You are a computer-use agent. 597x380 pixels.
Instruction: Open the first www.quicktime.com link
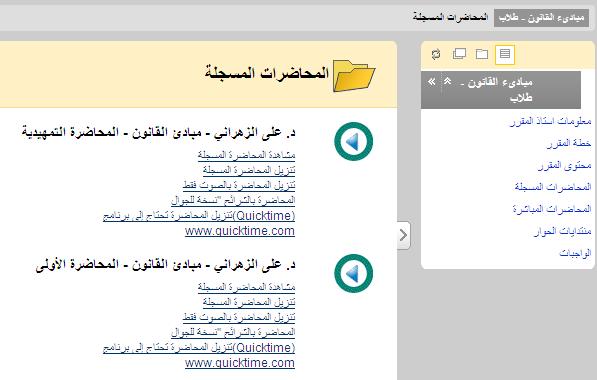click(240, 231)
